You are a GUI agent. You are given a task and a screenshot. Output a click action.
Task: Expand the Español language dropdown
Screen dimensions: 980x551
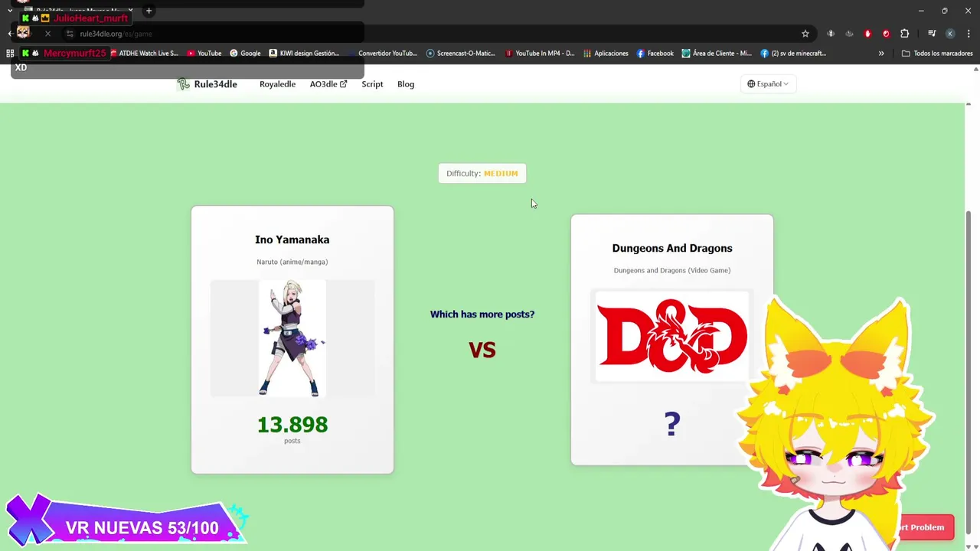[x=768, y=84]
